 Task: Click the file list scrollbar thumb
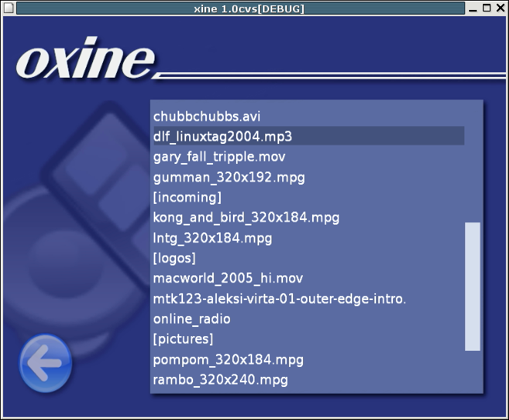pos(473,286)
